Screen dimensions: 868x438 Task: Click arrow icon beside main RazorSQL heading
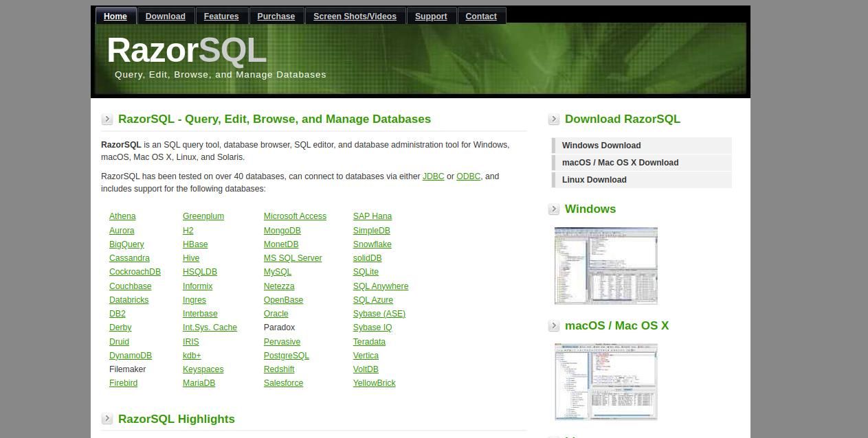(107, 119)
